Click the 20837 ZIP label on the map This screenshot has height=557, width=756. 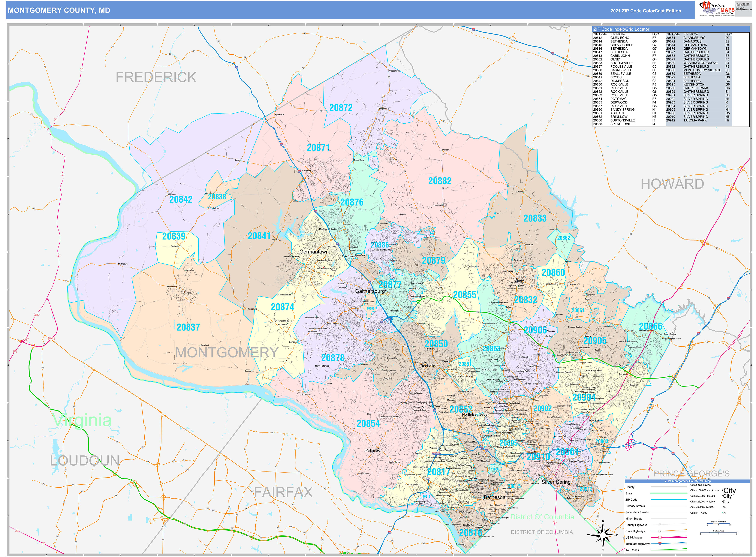click(x=188, y=327)
